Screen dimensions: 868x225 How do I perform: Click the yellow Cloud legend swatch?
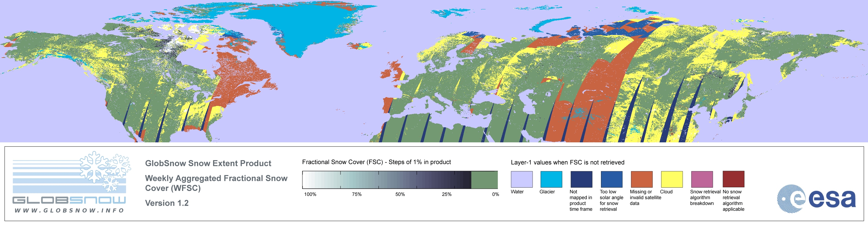click(671, 179)
